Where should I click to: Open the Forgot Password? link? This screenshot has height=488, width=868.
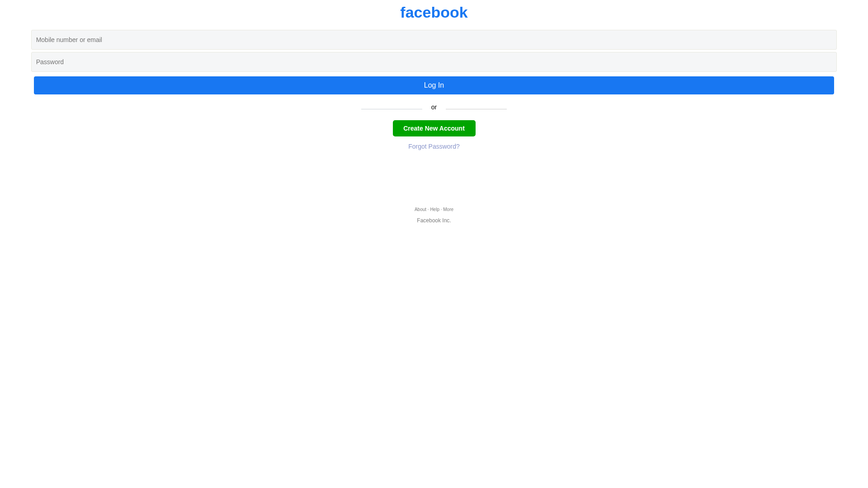click(x=434, y=146)
